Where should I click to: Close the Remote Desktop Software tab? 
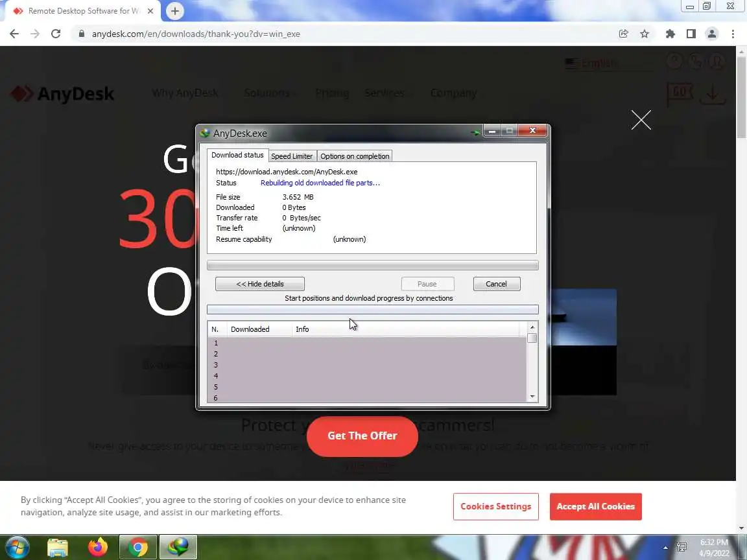tap(150, 11)
